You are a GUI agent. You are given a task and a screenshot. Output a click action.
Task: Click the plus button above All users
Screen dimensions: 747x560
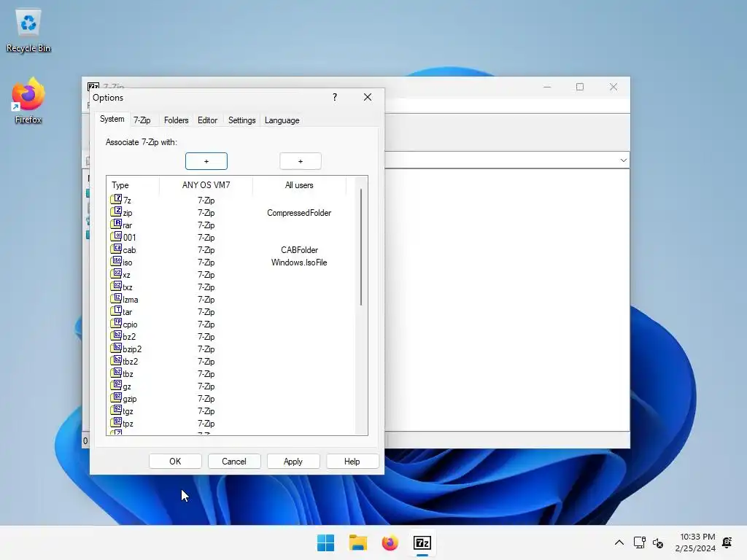(x=300, y=161)
